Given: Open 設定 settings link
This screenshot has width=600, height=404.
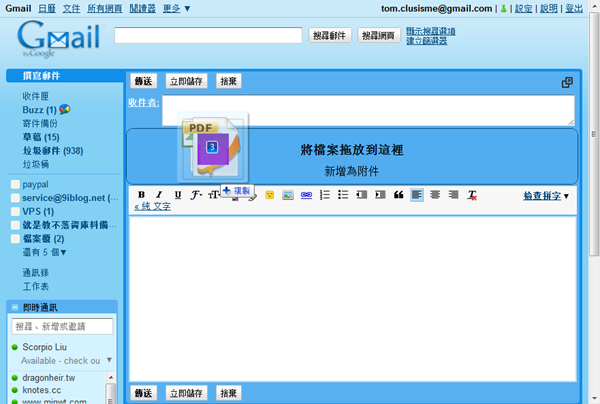Looking at the screenshot, I should coord(523,8).
